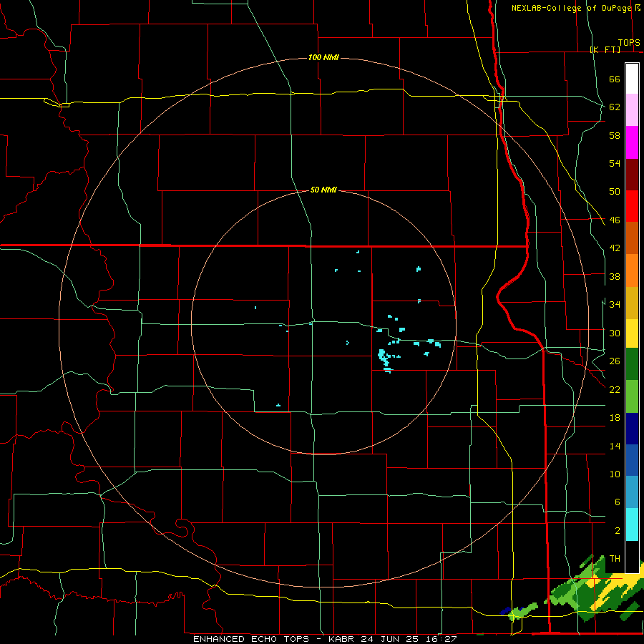Click the legend value "6"
Viewport: 644px width, 644px height.
pos(617,502)
